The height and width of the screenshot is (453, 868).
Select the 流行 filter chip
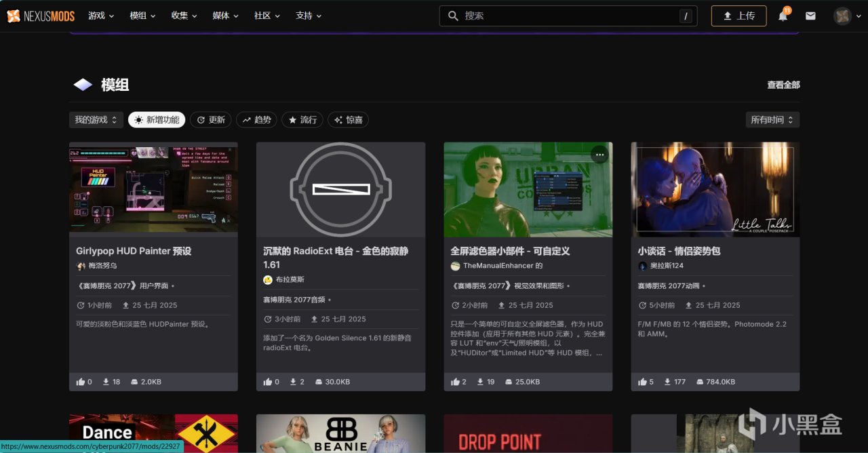pyautogui.click(x=302, y=120)
